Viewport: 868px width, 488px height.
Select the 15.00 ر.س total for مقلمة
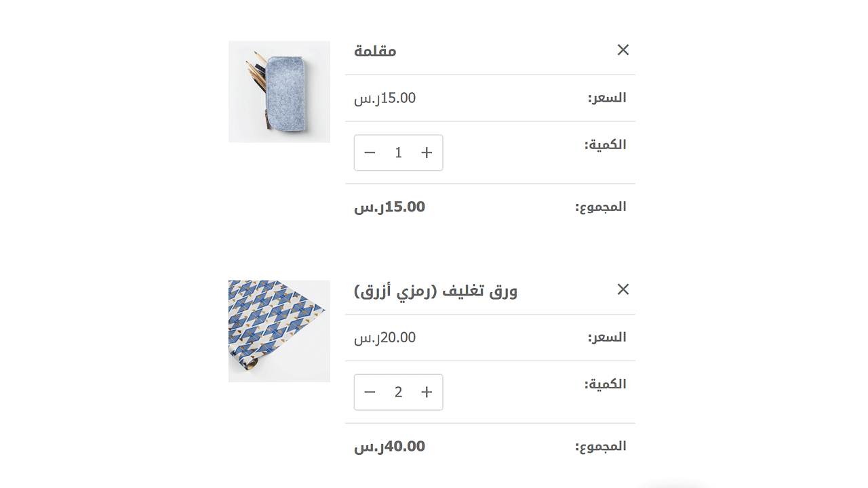[390, 207]
